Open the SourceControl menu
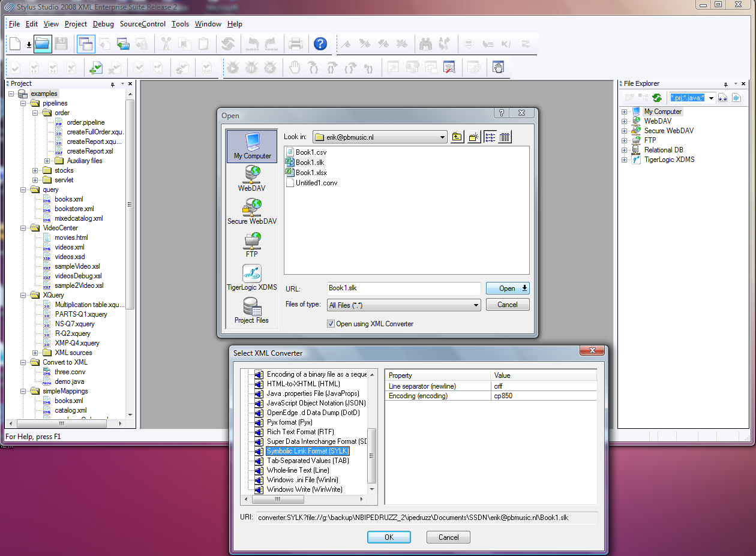This screenshot has width=756, height=556. (142, 24)
